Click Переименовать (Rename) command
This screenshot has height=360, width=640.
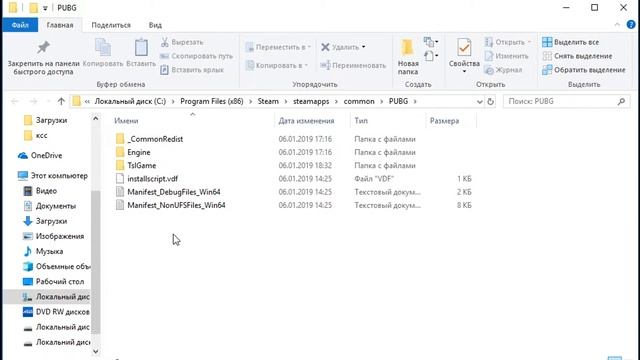[x=353, y=65]
